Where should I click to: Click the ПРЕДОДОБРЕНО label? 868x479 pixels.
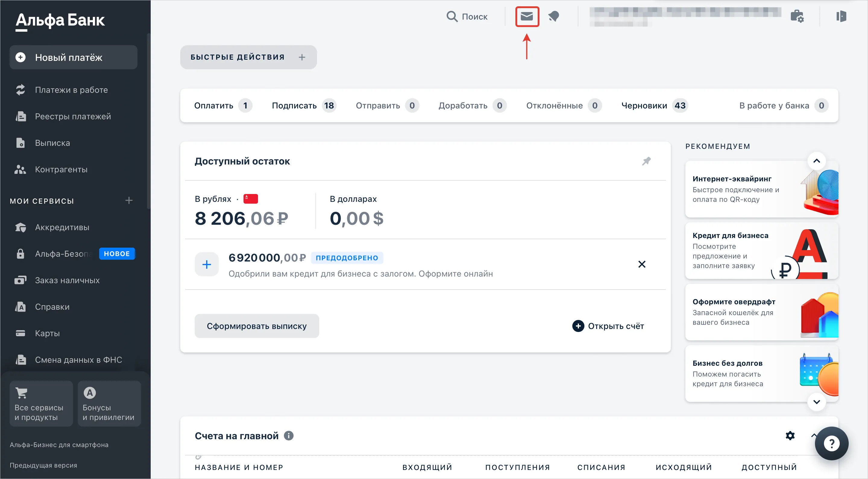(x=347, y=258)
